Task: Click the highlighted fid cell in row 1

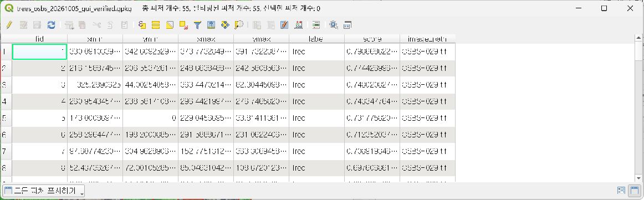Action: (40, 52)
